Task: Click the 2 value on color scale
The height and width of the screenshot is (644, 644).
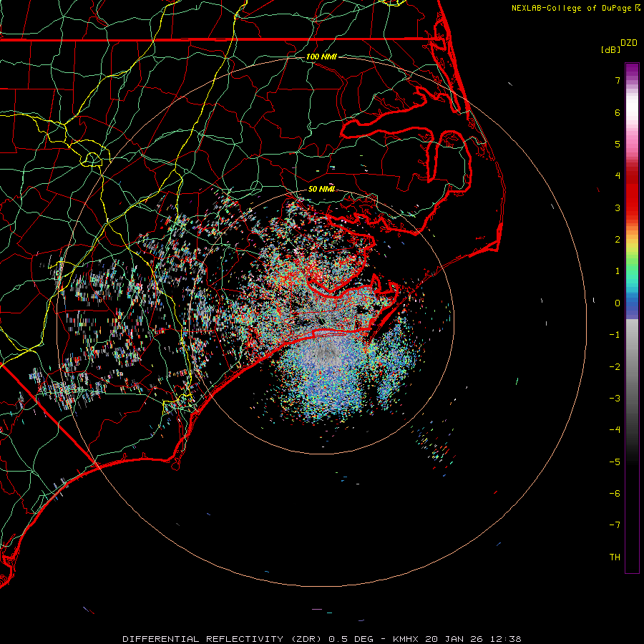Action: 618,240
